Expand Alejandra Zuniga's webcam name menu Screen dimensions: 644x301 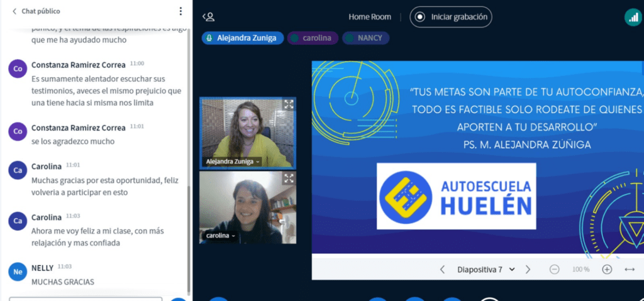[x=233, y=161]
